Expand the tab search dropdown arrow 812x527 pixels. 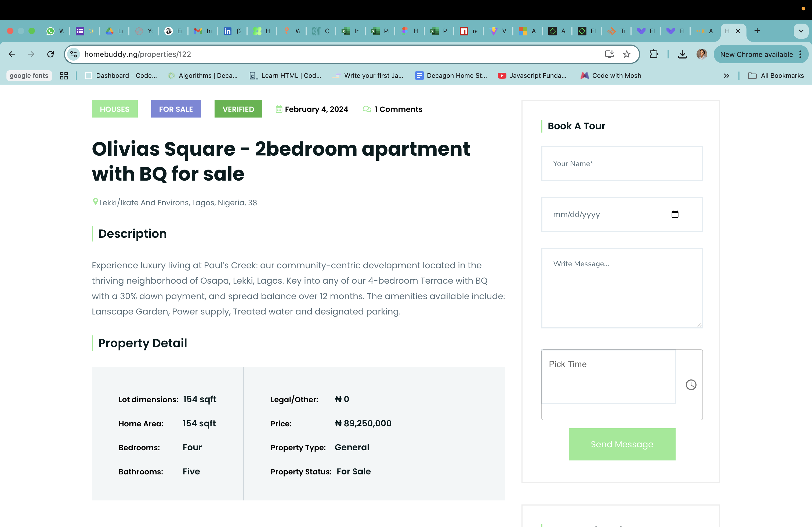(x=801, y=31)
